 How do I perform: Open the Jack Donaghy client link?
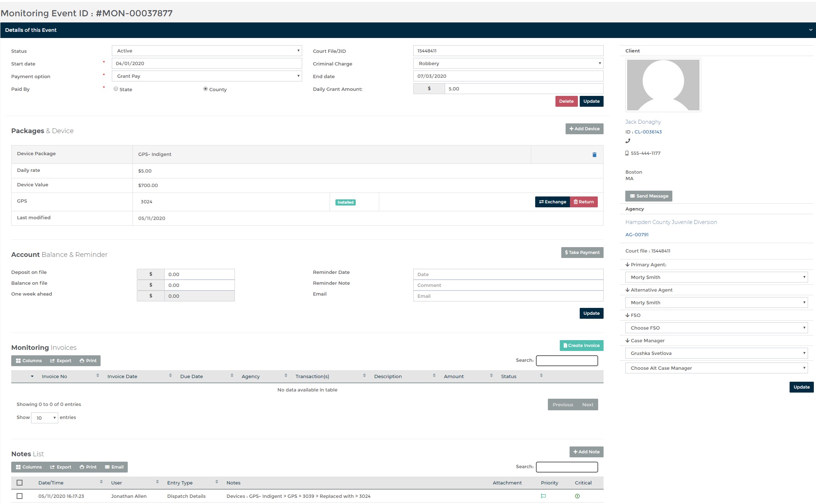[643, 122]
